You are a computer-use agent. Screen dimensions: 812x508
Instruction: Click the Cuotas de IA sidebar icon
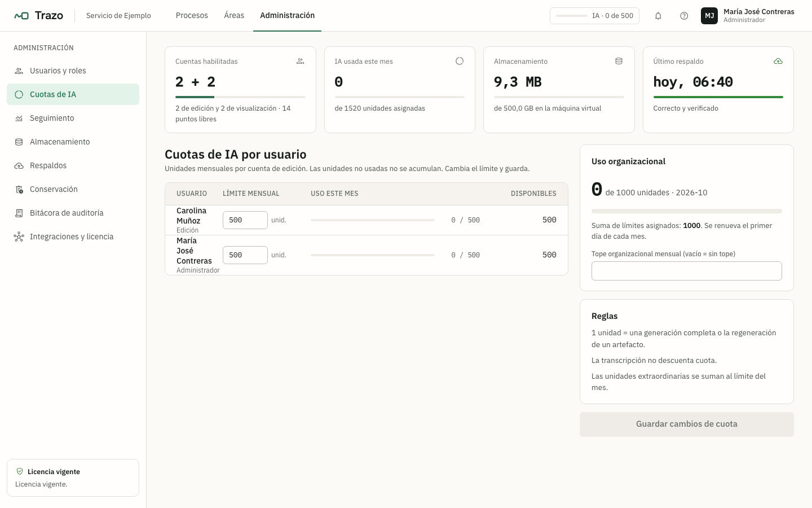point(19,95)
